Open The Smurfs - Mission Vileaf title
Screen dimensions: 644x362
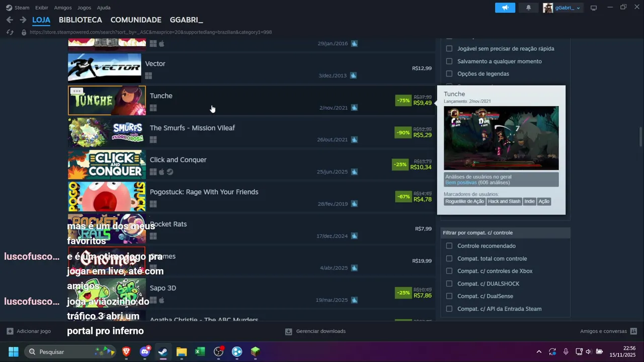[192, 128]
